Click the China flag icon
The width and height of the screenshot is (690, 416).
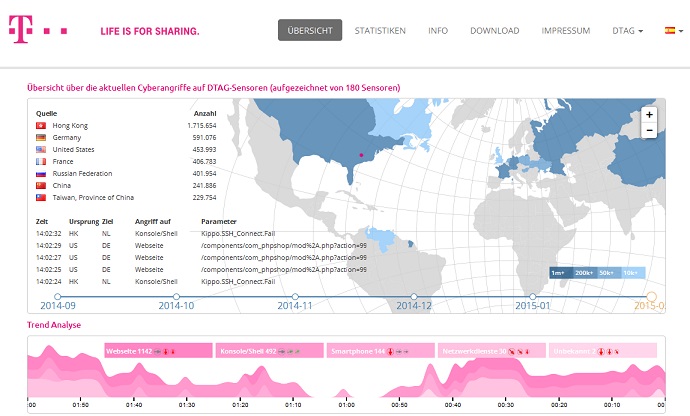coord(41,185)
